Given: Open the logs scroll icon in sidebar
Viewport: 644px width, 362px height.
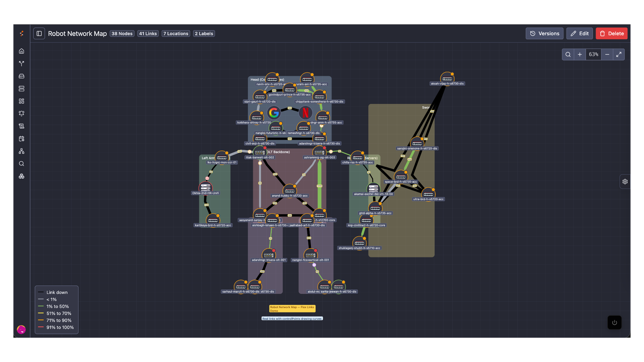Looking at the screenshot, I should [21, 126].
